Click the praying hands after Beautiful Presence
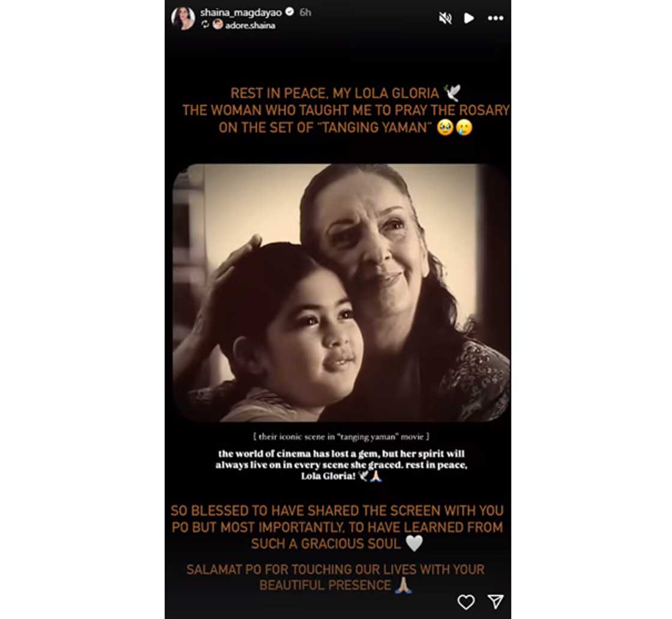 click(x=403, y=585)
